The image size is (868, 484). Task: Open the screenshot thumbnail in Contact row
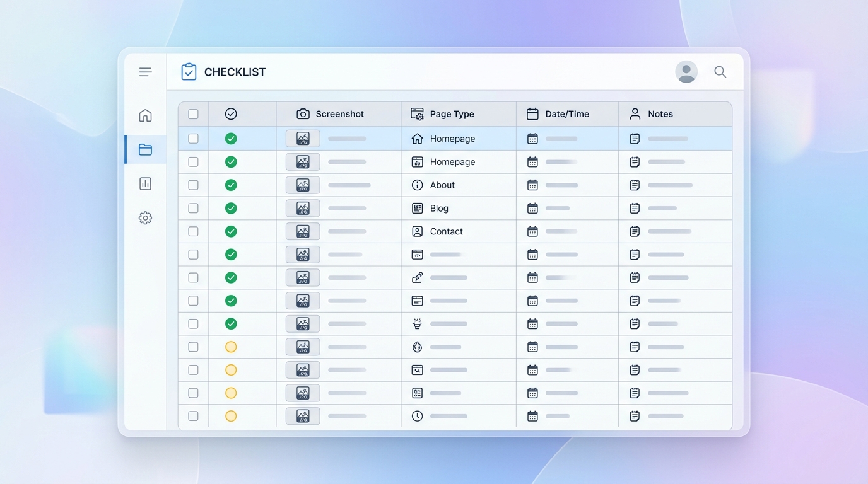(303, 231)
